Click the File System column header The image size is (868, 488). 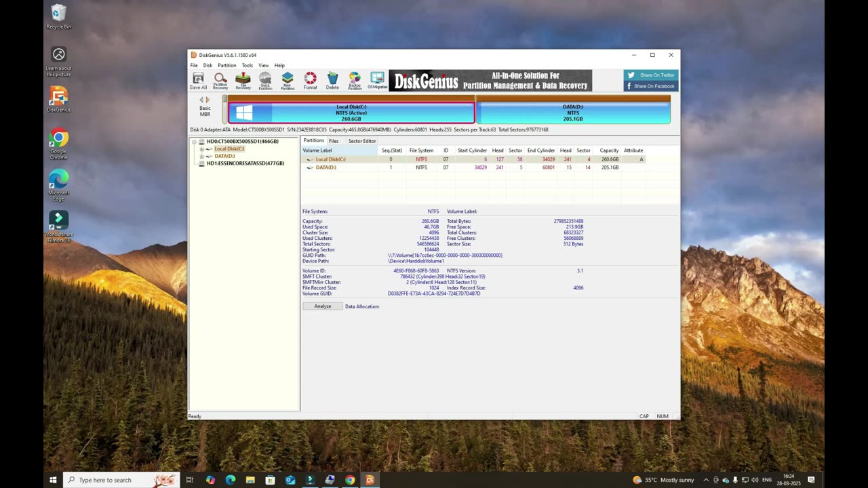pyautogui.click(x=421, y=150)
